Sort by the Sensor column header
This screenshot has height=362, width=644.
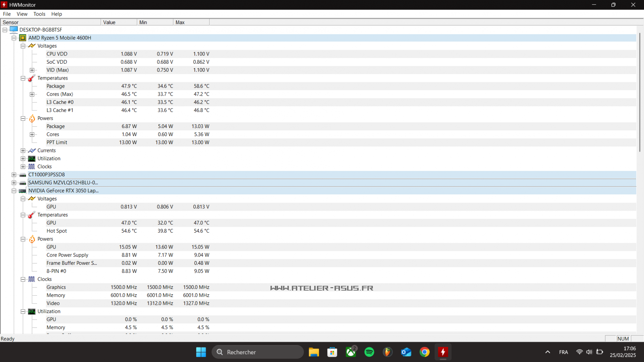coord(51,22)
